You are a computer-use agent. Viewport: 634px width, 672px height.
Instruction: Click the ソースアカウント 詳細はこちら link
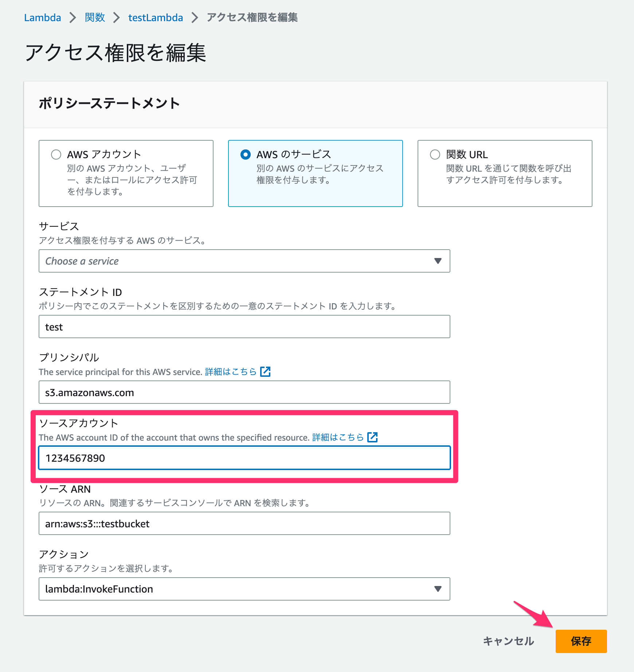pos(338,437)
